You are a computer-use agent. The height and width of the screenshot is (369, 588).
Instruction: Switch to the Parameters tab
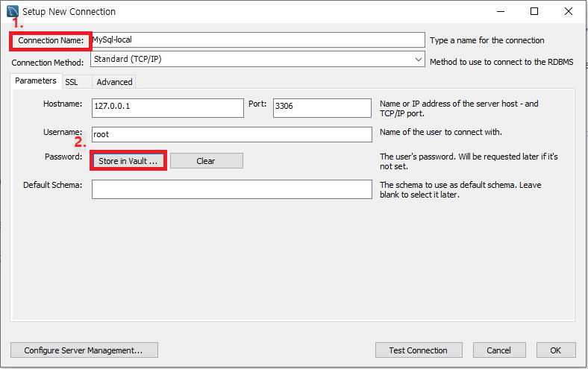pyautogui.click(x=36, y=81)
